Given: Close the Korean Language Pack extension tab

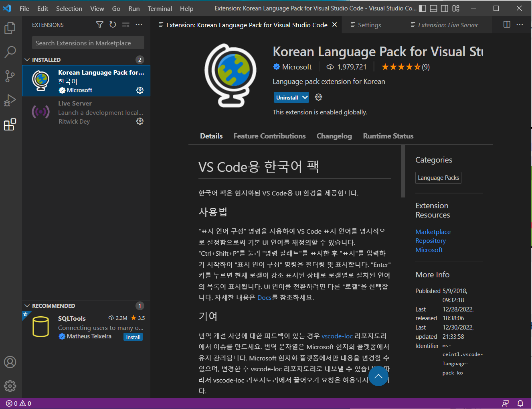Looking at the screenshot, I should (x=334, y=25).
